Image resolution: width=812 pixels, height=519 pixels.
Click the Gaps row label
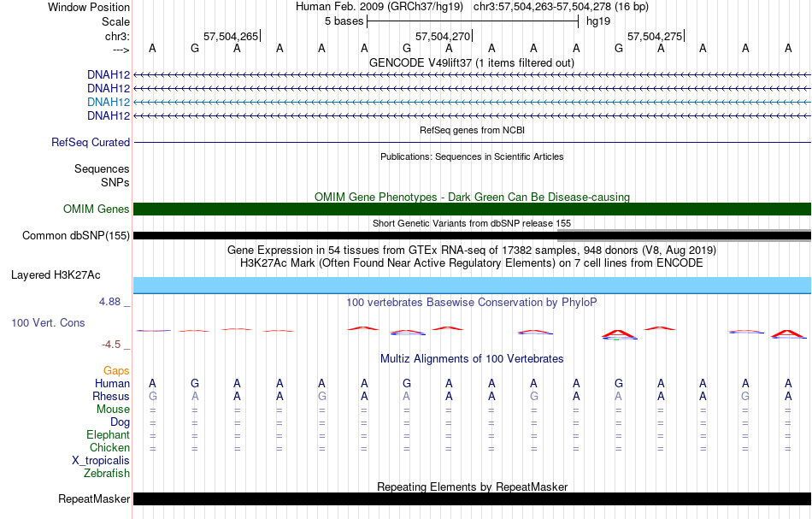(116, 370)
